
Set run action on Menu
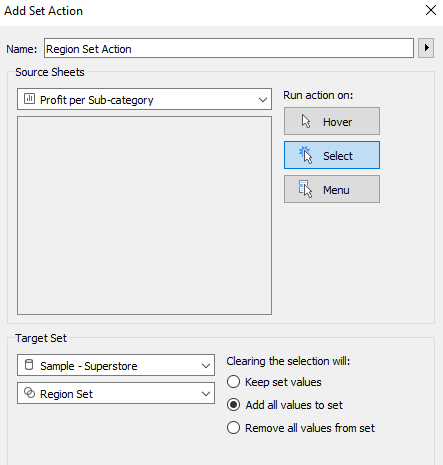tap(332, 189)
